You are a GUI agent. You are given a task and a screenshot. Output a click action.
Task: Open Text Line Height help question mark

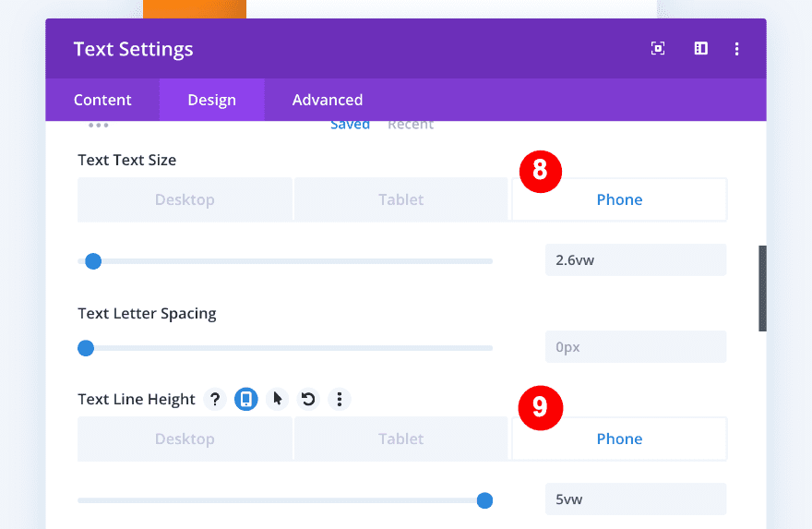(x=215, y=399)
